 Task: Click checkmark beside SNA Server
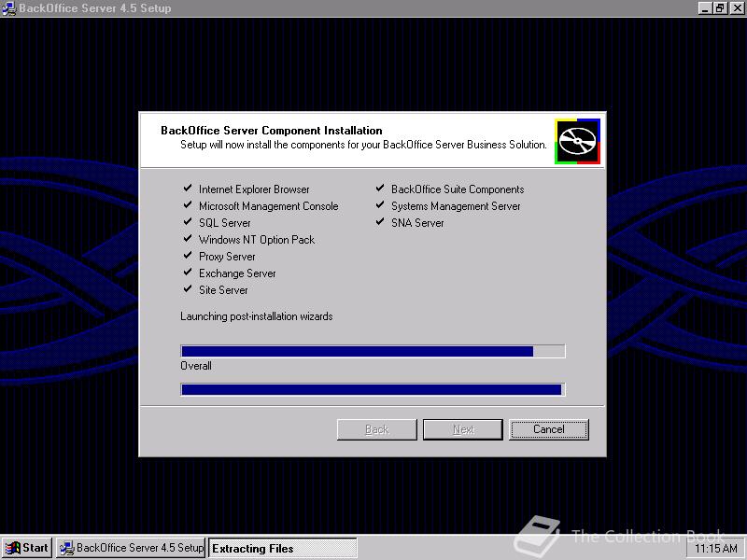(x=380, y=221)
